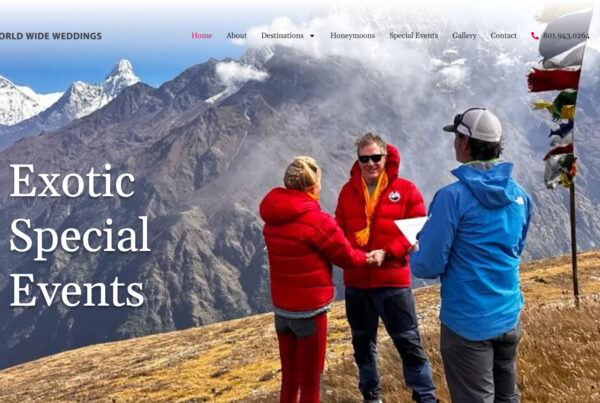Expand the Destinations dropdown arrow

[x=312, y=36]
